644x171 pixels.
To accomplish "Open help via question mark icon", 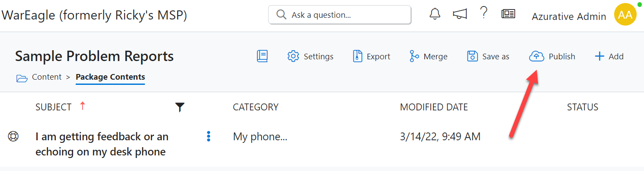I will pyautogui.click(x=484, y=13).
